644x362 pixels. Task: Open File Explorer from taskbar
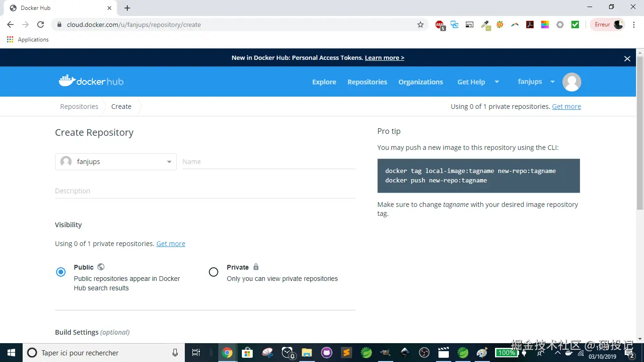coord(307,353)
